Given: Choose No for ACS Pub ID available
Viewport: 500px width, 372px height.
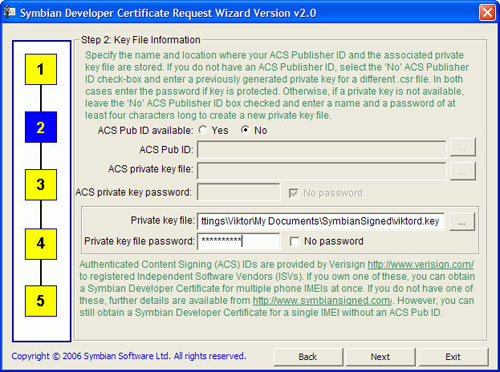Looking at the screenshot, I should 245,130.
